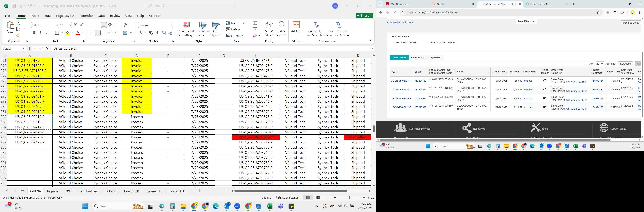644x212 pixels.
Task: Switch to Page Layout view in status bar
Action: (x=318, y=198)
